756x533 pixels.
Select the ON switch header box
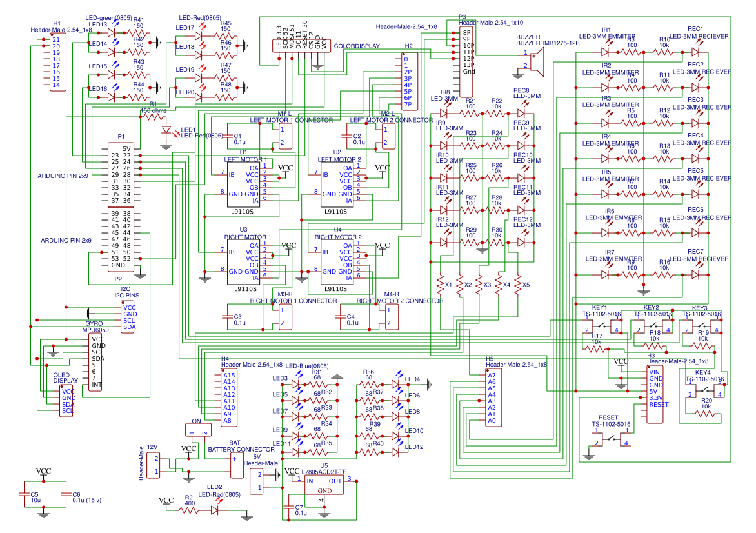tap(198, 429)
